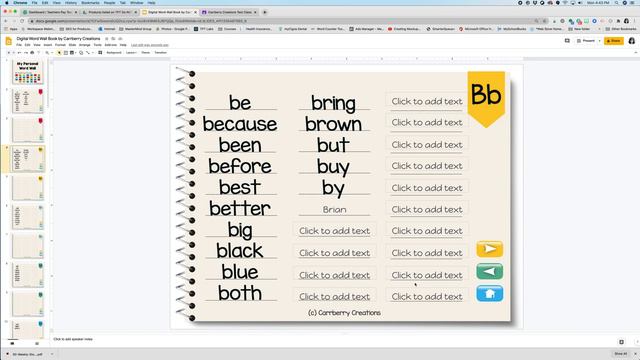Open the Slides Add-ons menu

(x=111, y=45)
